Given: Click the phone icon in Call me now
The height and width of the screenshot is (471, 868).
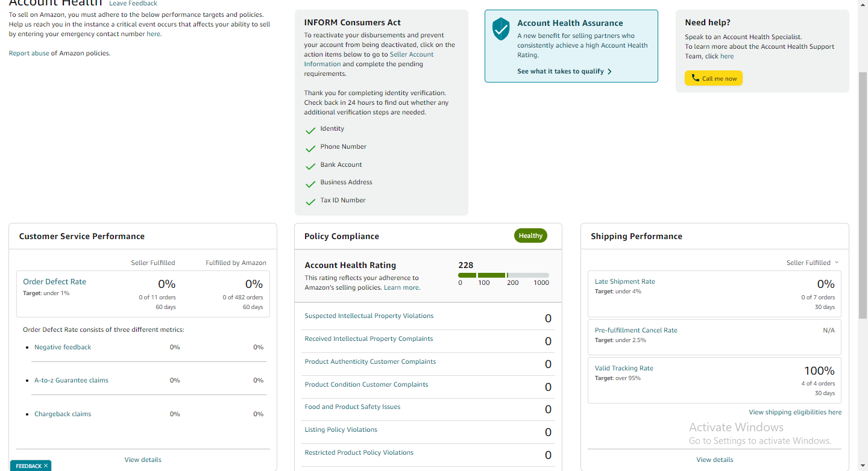Looking at the screenshot, I should pyautogui.click(x=695, y=78).
